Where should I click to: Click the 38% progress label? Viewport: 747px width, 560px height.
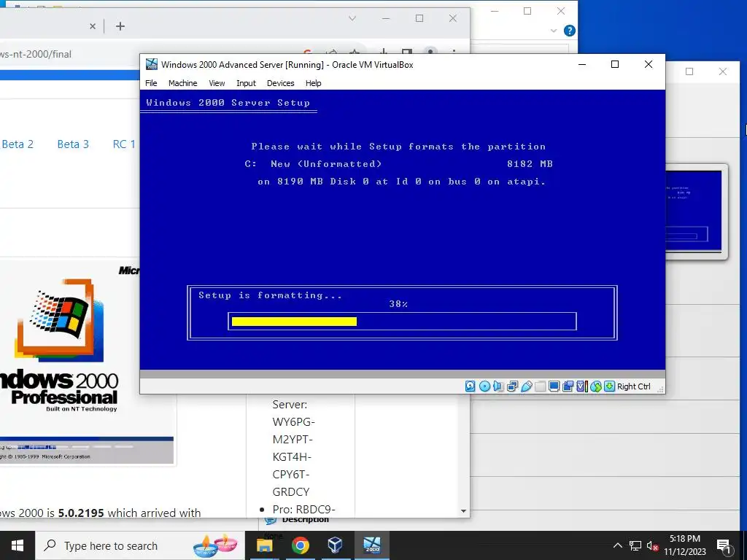pos(398,304)
